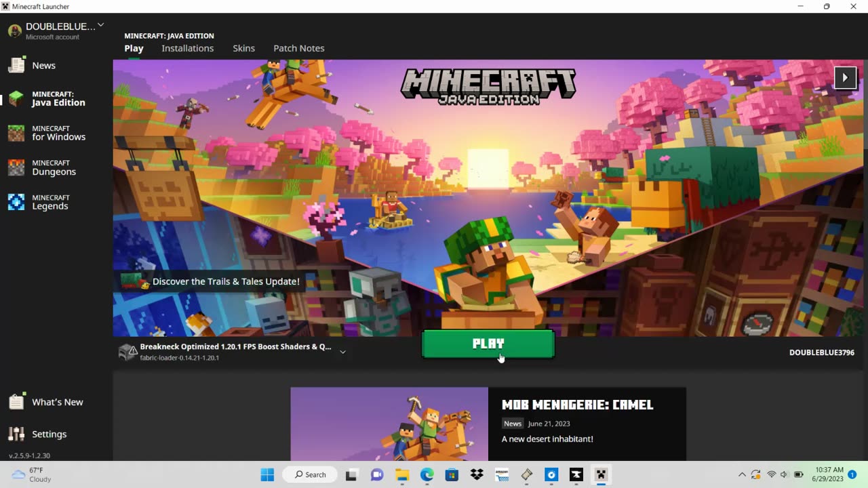Switch to the Skins tab
This screenshot has width=868, height=488.
click(x=243, y=48)
